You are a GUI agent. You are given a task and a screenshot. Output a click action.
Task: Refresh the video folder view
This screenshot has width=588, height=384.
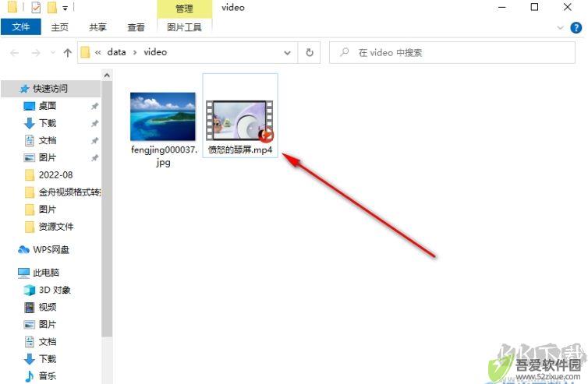[x=310, y=52]
